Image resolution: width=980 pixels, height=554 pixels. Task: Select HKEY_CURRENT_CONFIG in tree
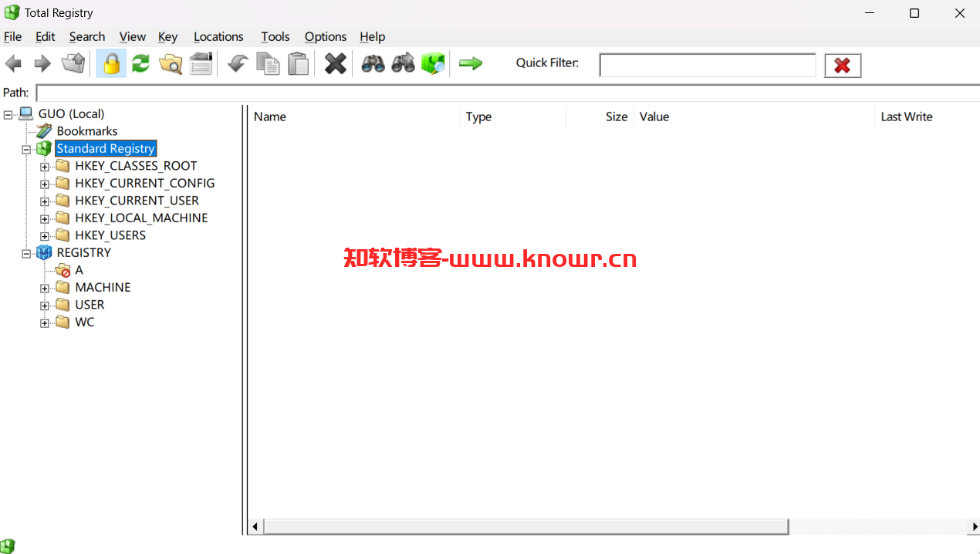[145, 183]
